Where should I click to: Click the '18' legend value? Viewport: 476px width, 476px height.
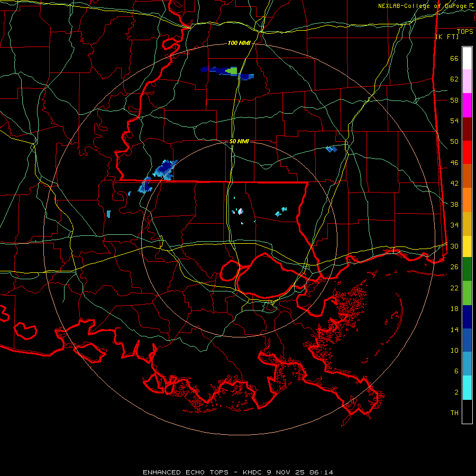tap(454, 309)
